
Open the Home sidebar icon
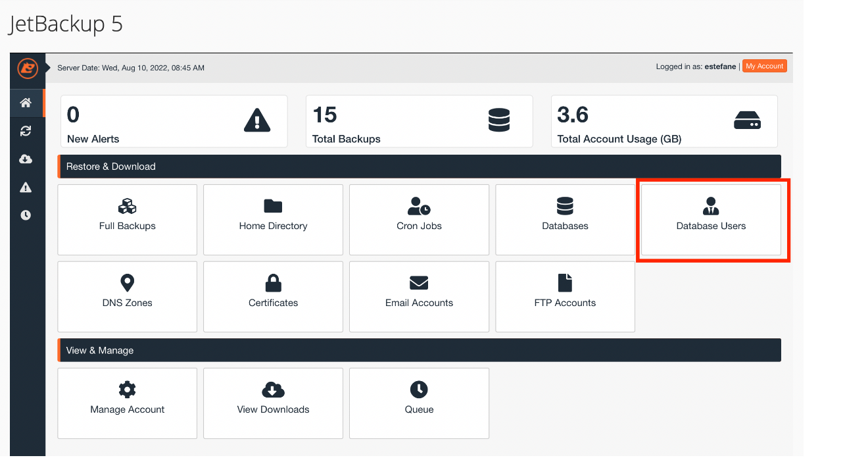pos(26,103)
